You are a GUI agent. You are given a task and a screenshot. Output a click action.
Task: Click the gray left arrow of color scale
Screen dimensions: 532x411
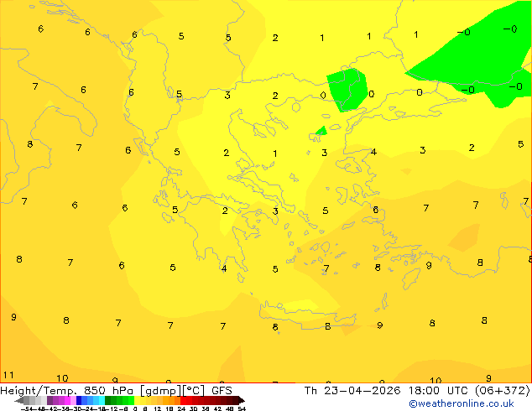tap(19, 401)
